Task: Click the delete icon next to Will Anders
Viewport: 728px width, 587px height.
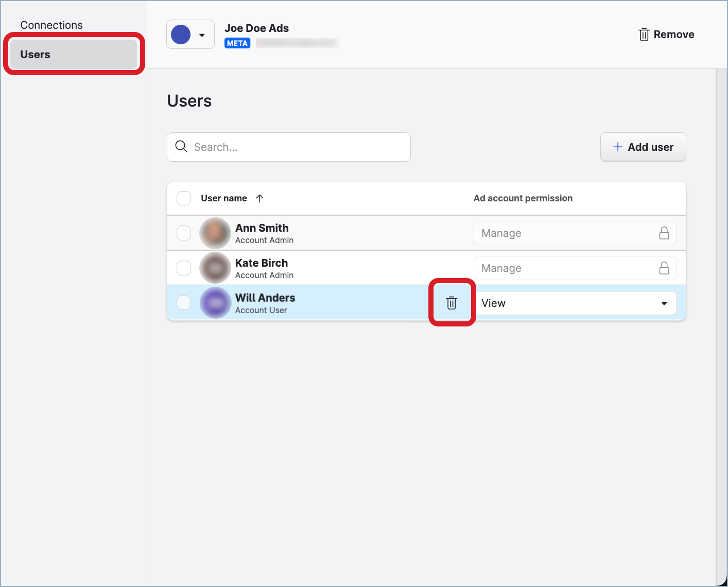Action: pyautogui.click(x=452, y=303)
